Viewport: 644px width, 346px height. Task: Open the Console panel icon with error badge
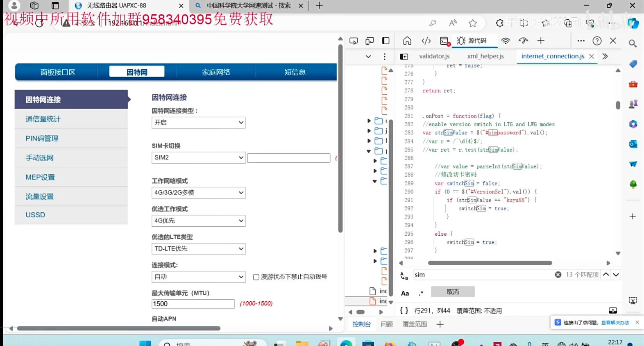[x=444, y=41]
